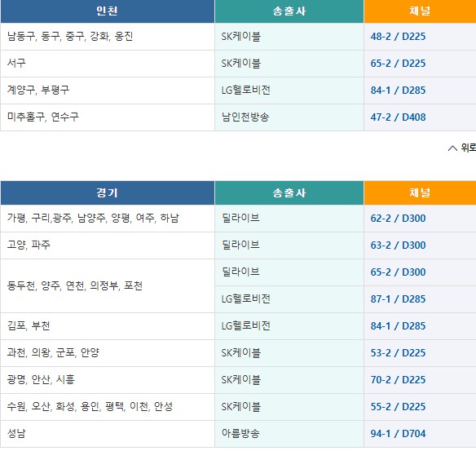Click the 경기 table header
This screenshot has width=476, height=451.
108,192
